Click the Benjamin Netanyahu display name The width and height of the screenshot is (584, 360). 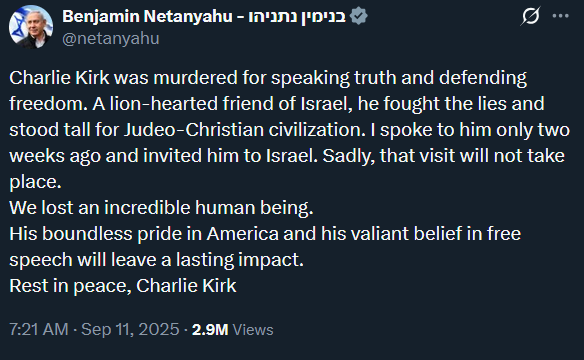pos(147,16)
